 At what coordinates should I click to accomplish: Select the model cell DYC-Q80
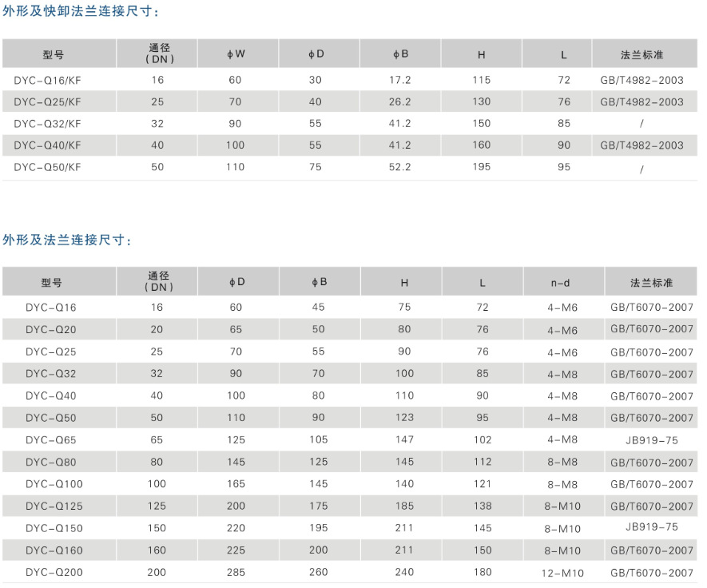pyautogui.click(x=51, y=463)
